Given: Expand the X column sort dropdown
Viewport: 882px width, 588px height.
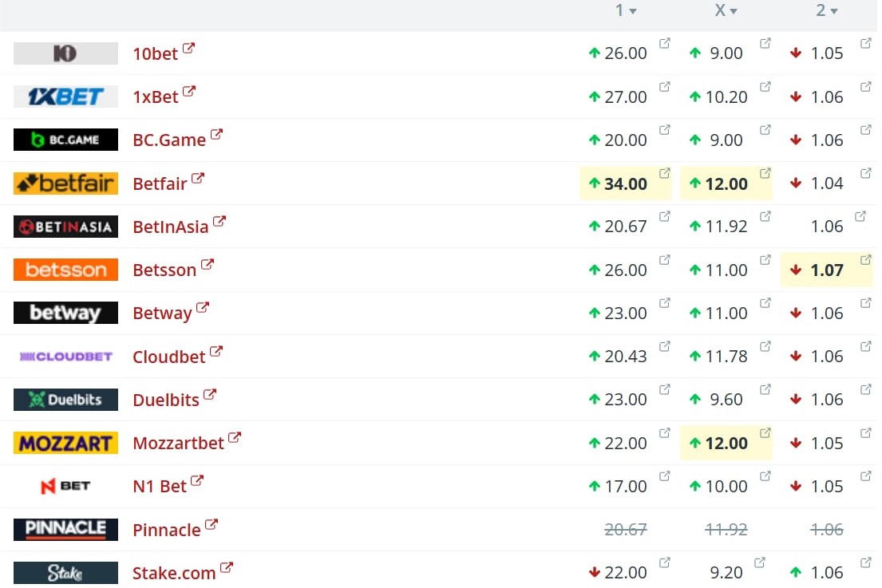Looking at the screenshot, I should click(x=734, y=12).
